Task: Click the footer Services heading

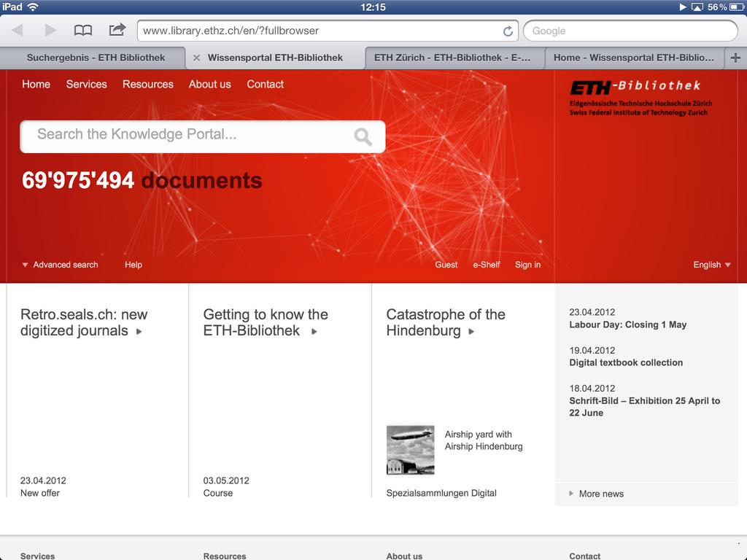Action: coord(38,556)
